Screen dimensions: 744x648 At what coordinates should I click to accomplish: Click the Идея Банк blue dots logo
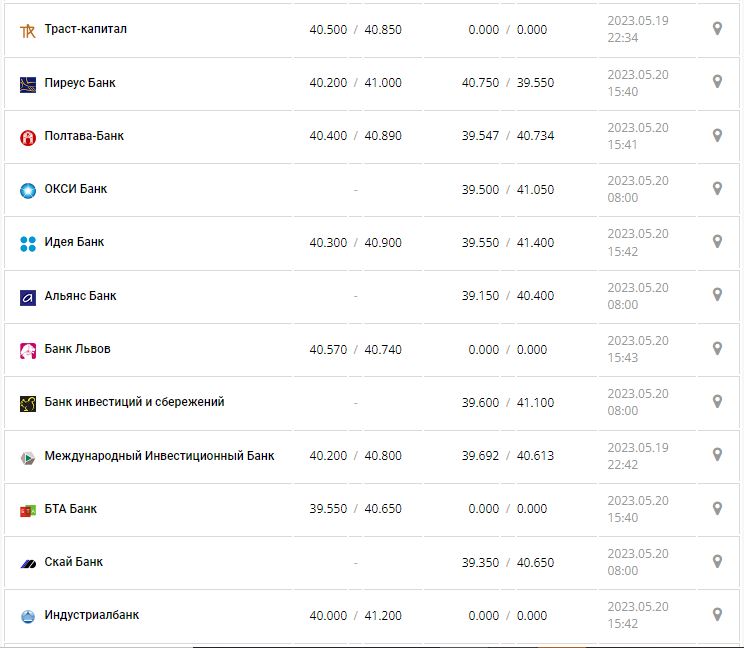[x=28, y=243]
